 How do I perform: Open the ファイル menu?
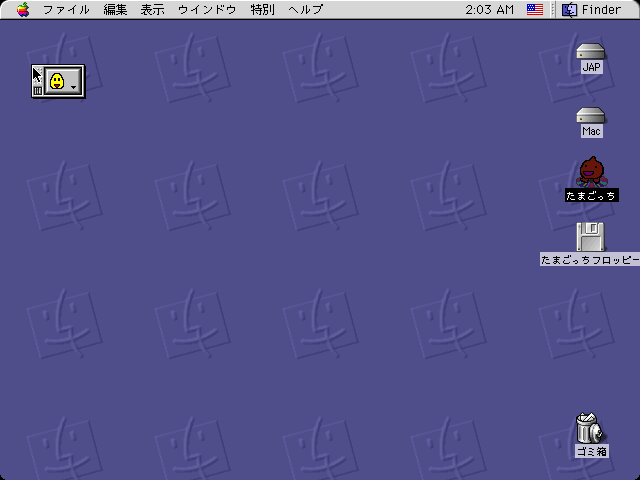click(67, 9)
